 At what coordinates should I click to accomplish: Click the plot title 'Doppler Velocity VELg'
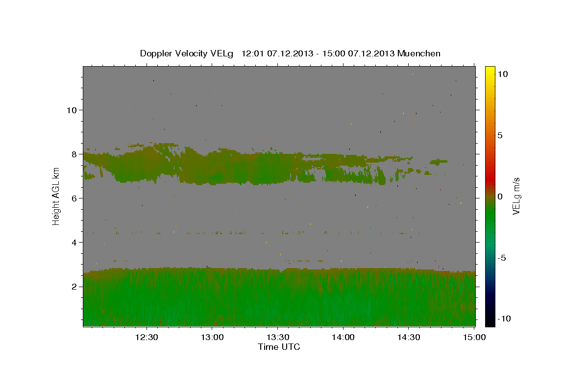(187, 53)
